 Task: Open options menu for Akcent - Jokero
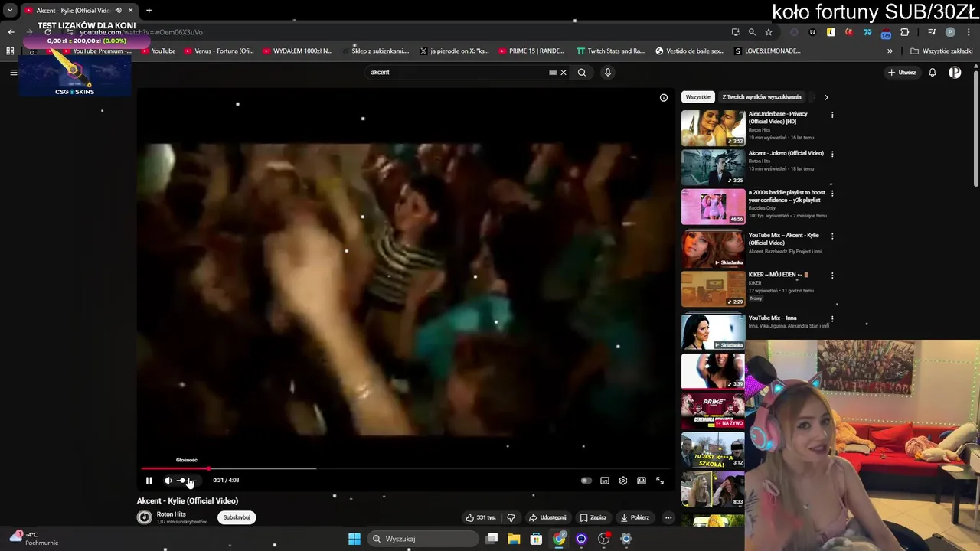(832, 154)
